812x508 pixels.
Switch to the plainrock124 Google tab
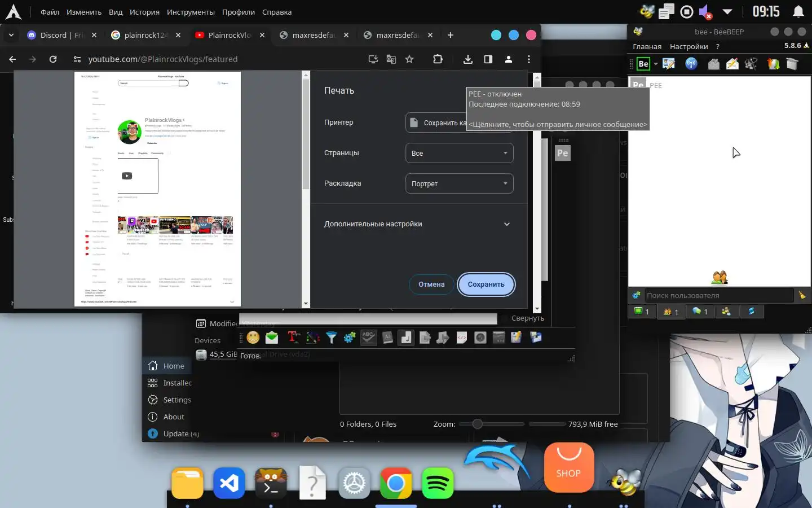pos(146,35)
